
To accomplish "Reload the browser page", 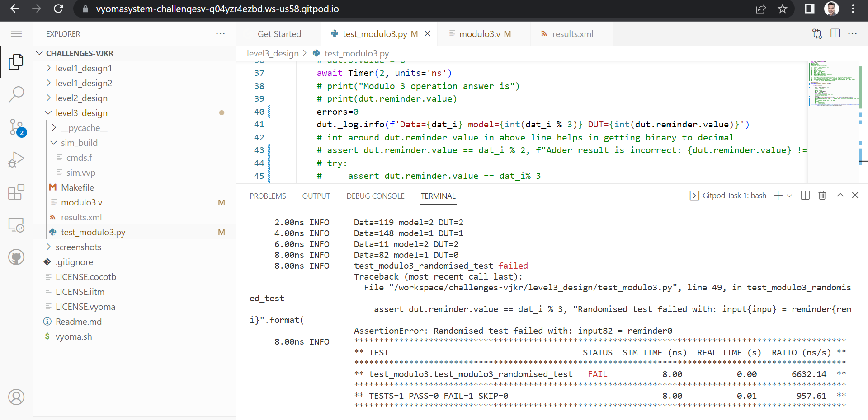I will [x=58, y=9].
